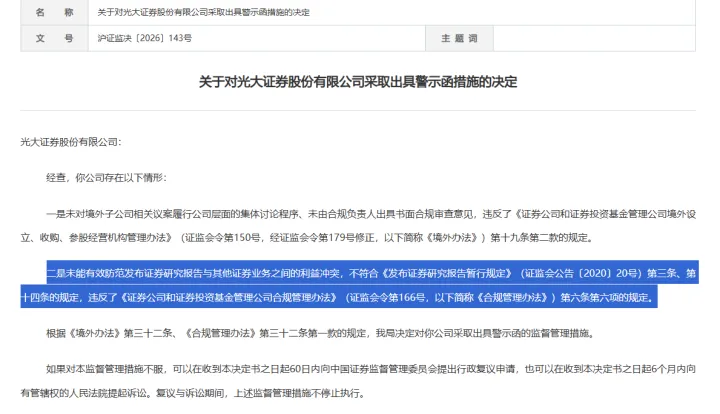
Task: Click highlighted line starting '二是未能有效防范'
Action: [x=372, y=274]
